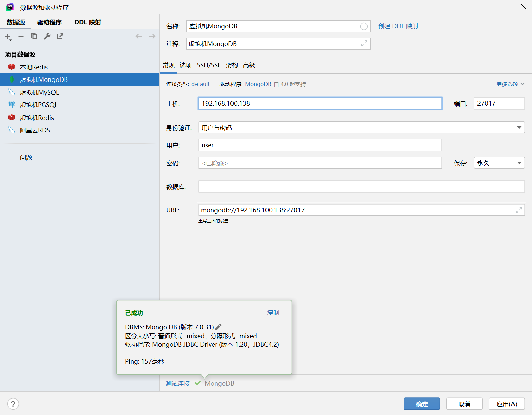Expand the 更多选项 dropdown
532x415 pixels.
[x=510, y=84]
